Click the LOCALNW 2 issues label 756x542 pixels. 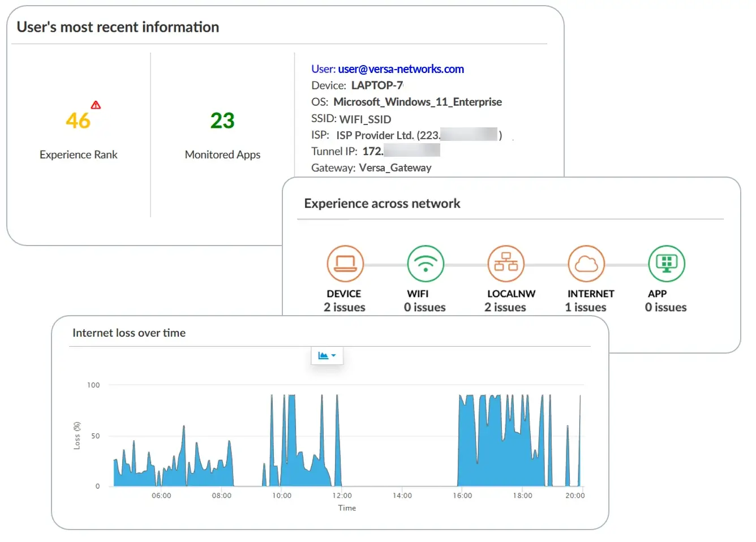[505, 307]
